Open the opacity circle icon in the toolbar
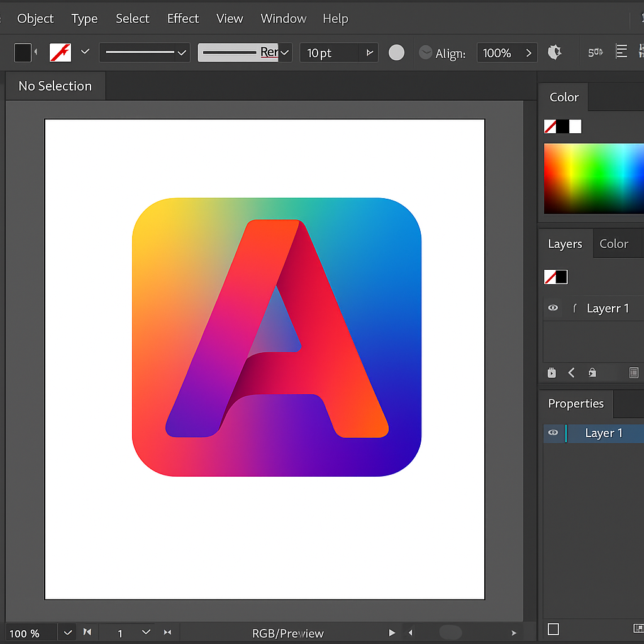This screenshot has height=644, width=644. 397,52
